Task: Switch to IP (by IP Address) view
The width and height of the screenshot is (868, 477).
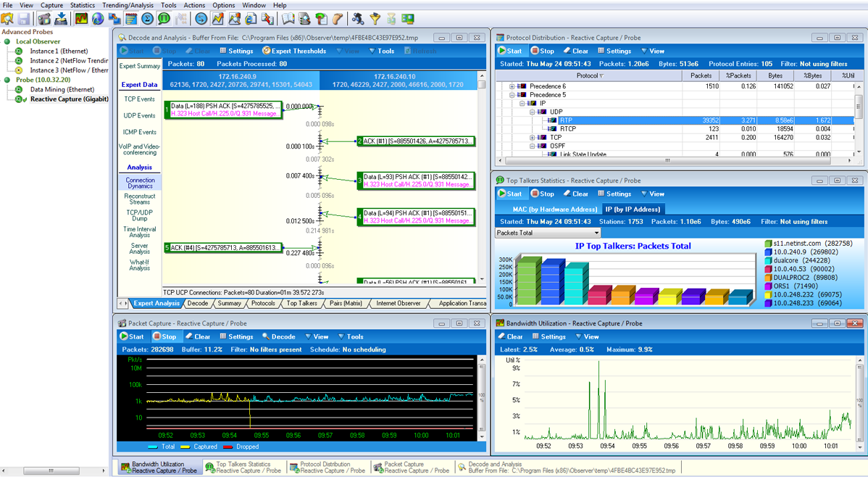Action: coord(632,209)
